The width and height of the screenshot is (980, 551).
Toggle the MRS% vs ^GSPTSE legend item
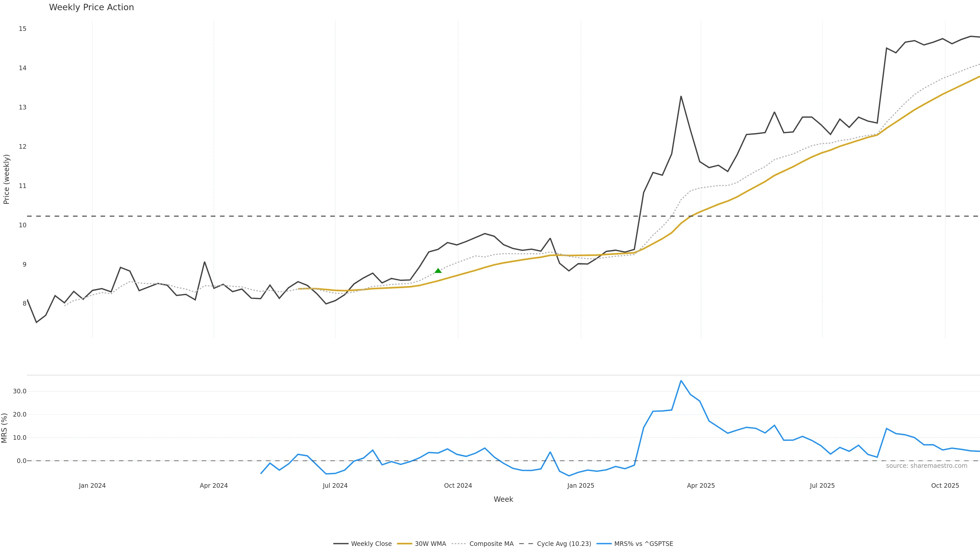pos(643,544)
